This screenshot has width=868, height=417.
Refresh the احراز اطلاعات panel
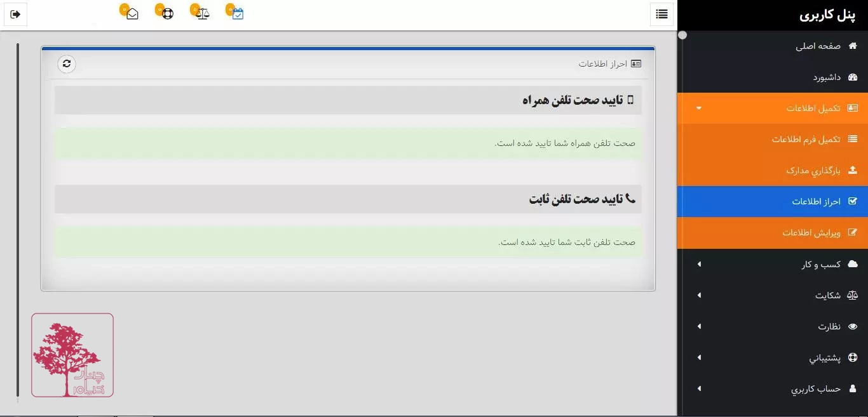click(x=67, y=63)
